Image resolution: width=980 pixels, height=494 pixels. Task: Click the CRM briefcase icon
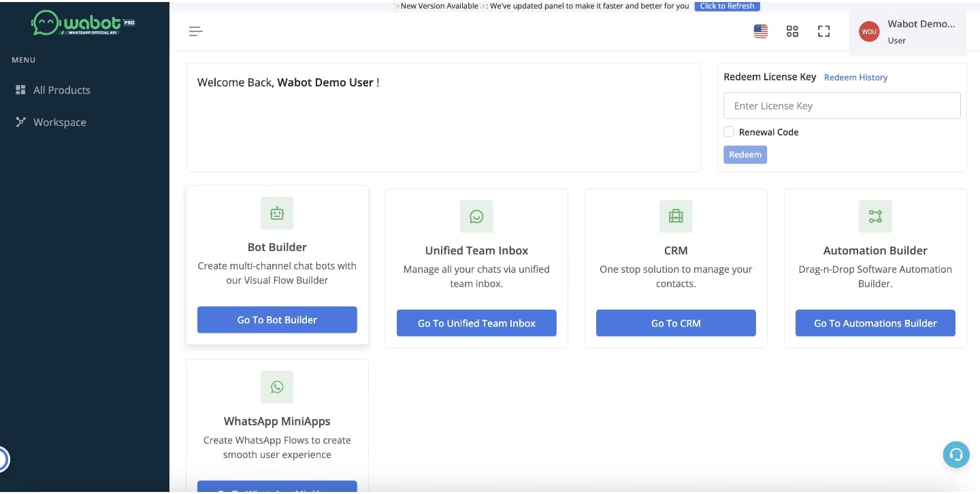676,217
